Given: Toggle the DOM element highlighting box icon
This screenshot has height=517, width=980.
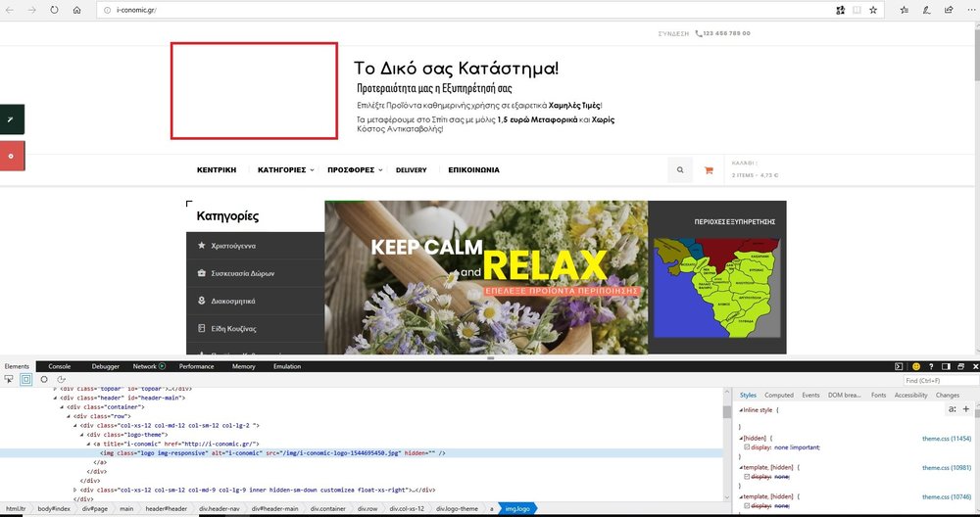Looking at the screenshot, I should click(25, 379).
